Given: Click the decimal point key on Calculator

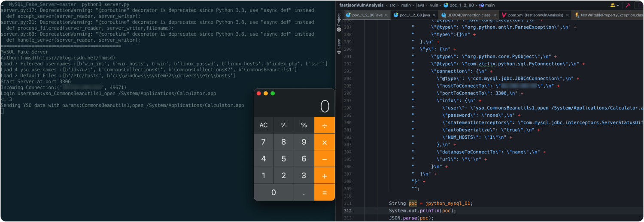Looking at the screenshot, I should tap(304, 192).
